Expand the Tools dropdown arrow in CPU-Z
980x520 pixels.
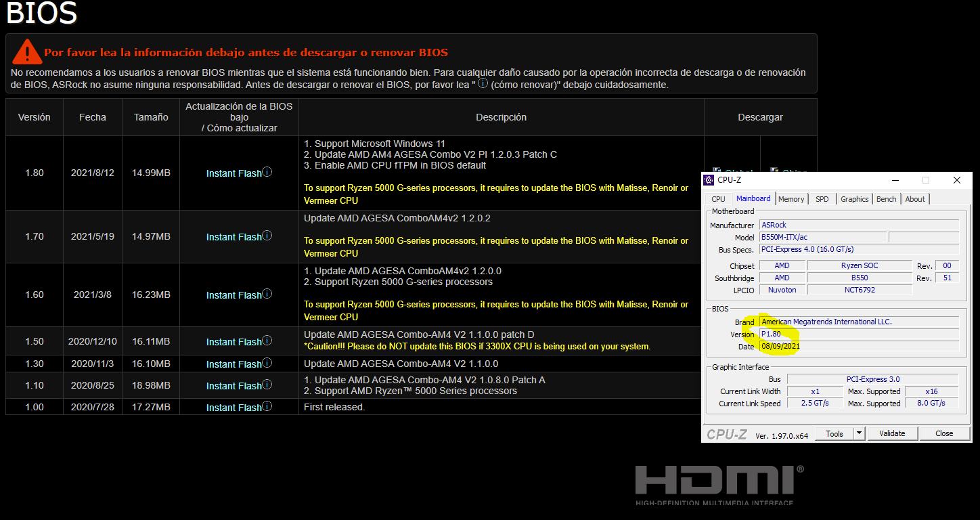[x=859, y=433]
